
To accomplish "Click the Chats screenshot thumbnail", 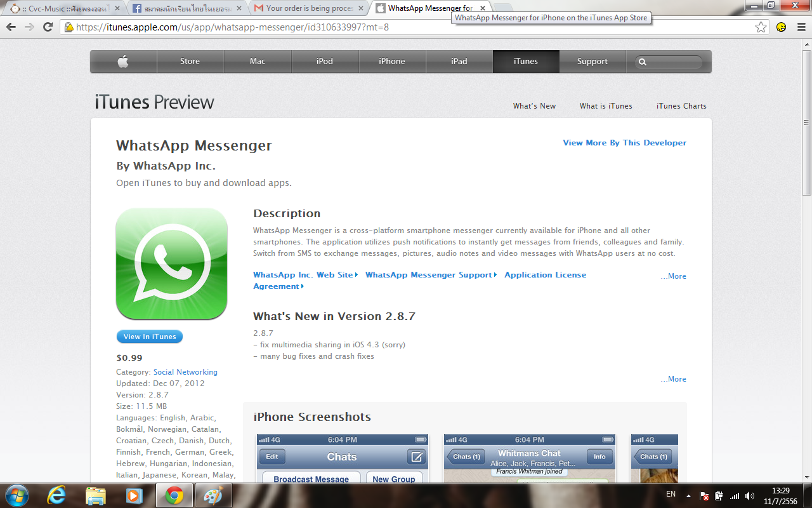I will tap(343, 458).
